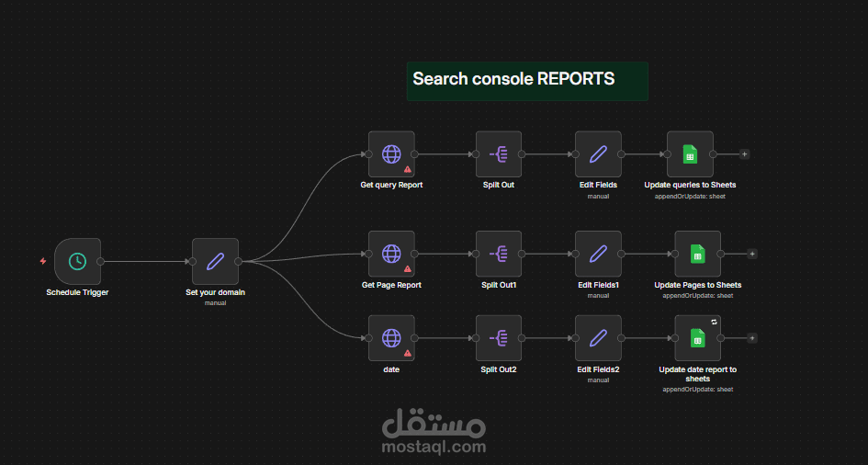This screenshot has width=868, height=465.
Task: Open the Edit Fields2 pencil node
Action: pos(598,338)
